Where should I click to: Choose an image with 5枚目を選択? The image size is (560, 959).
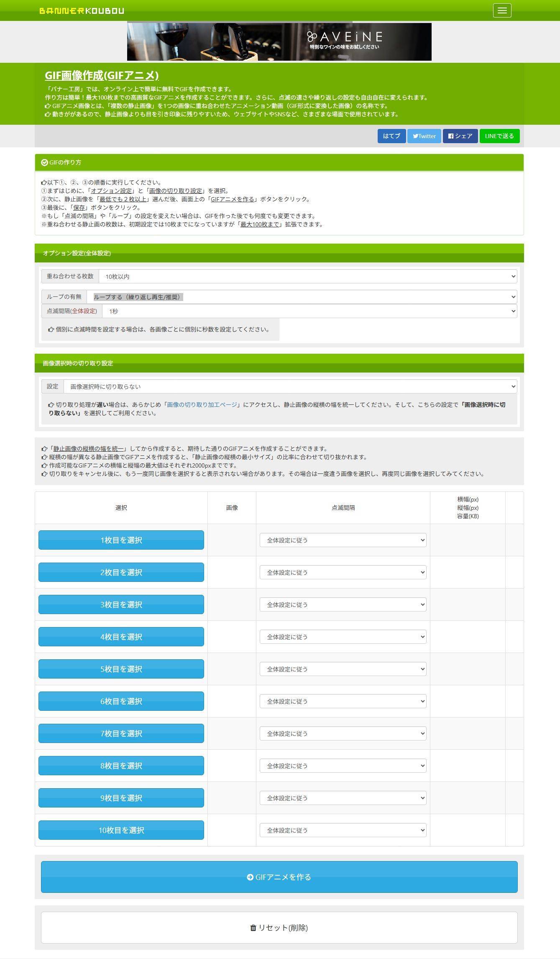coord(121,669)
